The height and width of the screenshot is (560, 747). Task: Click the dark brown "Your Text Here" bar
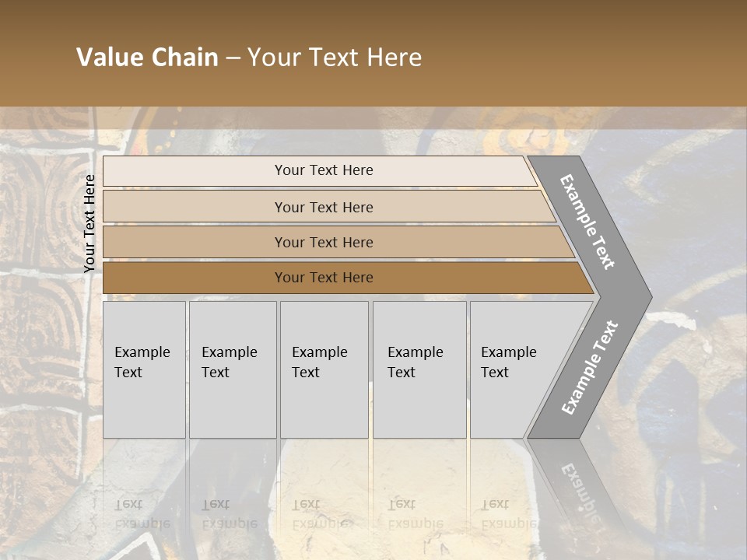coord(324,278)
